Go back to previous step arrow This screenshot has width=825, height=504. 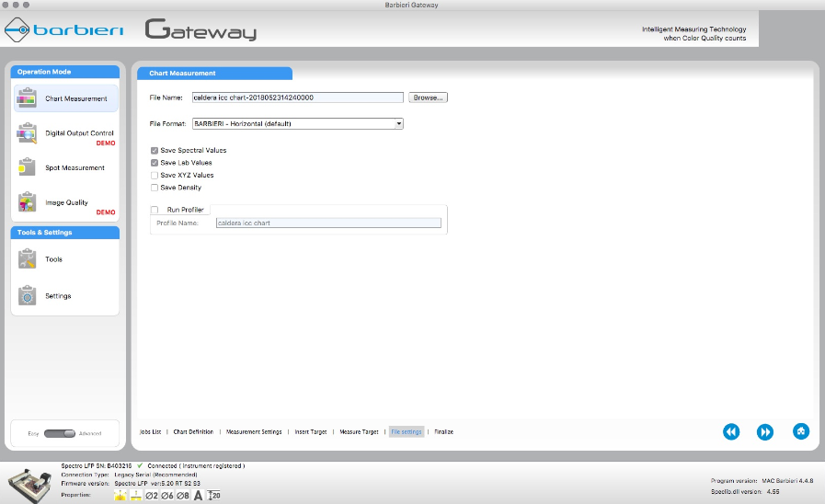[731, 432]
